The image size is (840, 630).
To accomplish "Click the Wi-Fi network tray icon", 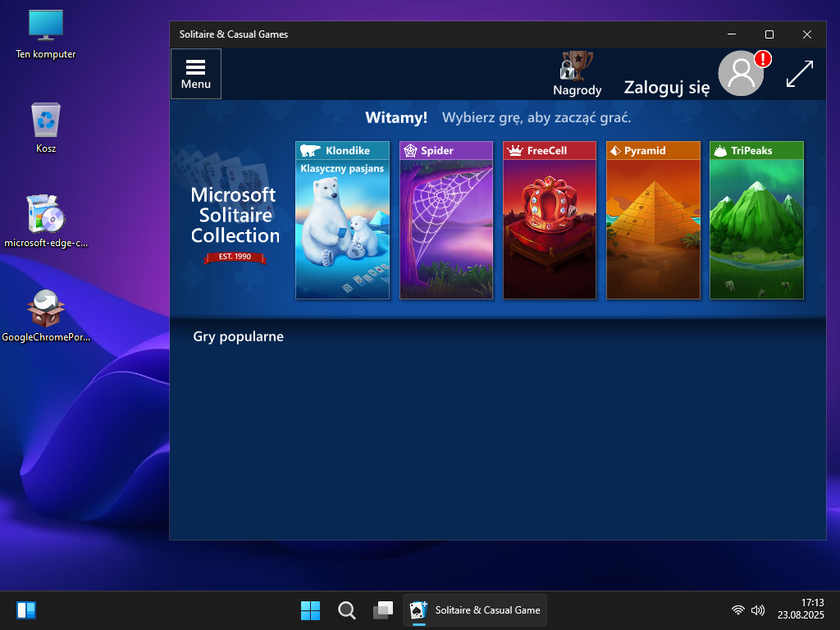I will coord(738,610).
